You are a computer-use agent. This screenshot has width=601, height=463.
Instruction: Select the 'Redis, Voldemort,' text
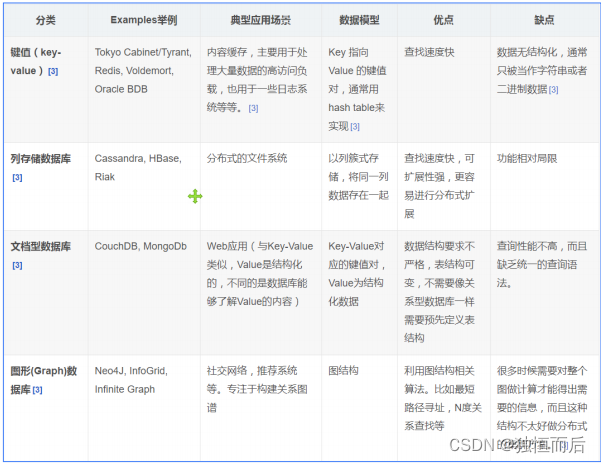(x=134, y=71)
